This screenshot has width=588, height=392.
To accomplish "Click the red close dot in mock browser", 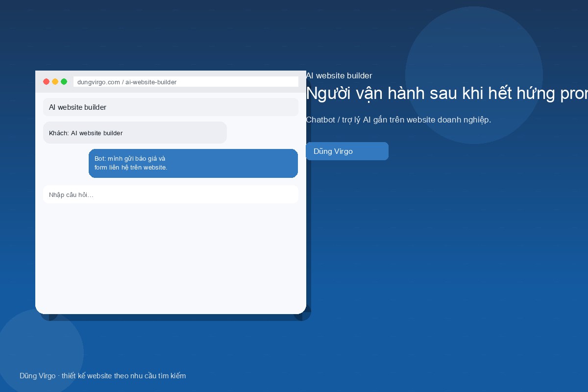I will coord(47,82).
